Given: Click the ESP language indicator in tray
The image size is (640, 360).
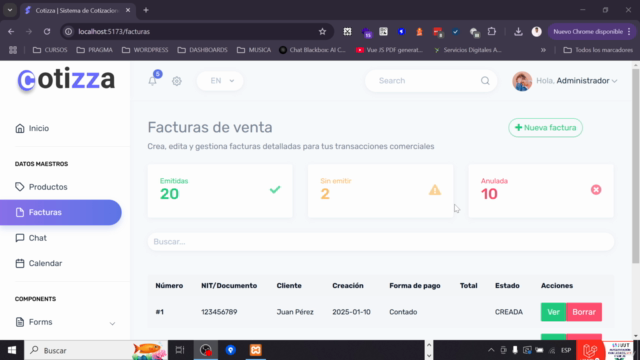Looking at the screenshot, I should 566,350.
